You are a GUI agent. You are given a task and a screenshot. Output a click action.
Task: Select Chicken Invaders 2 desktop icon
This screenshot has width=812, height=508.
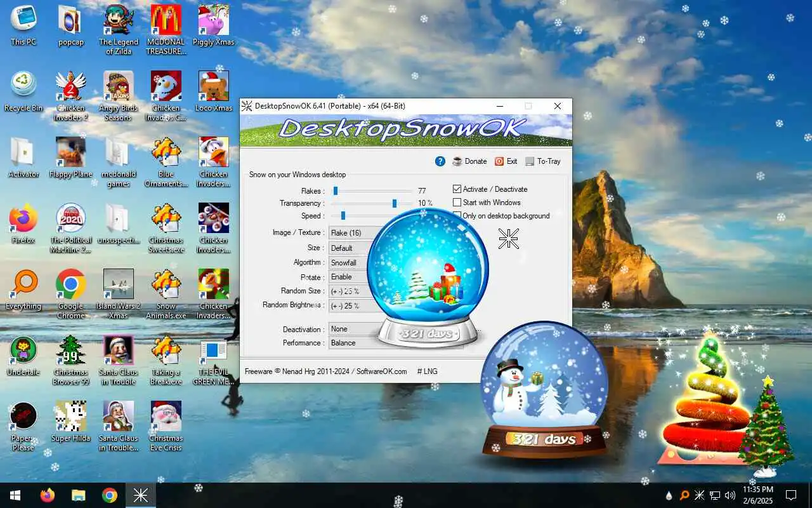pos(70,97)
